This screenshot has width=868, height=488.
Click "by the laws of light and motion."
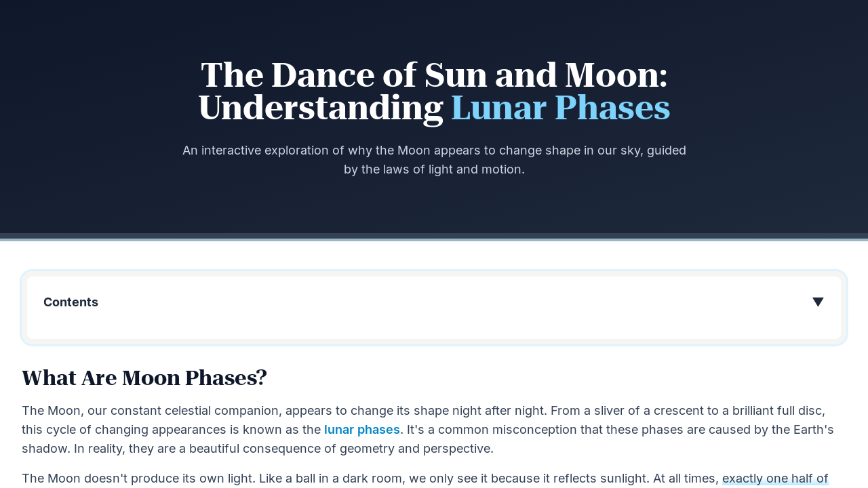(x=434, y=169)
